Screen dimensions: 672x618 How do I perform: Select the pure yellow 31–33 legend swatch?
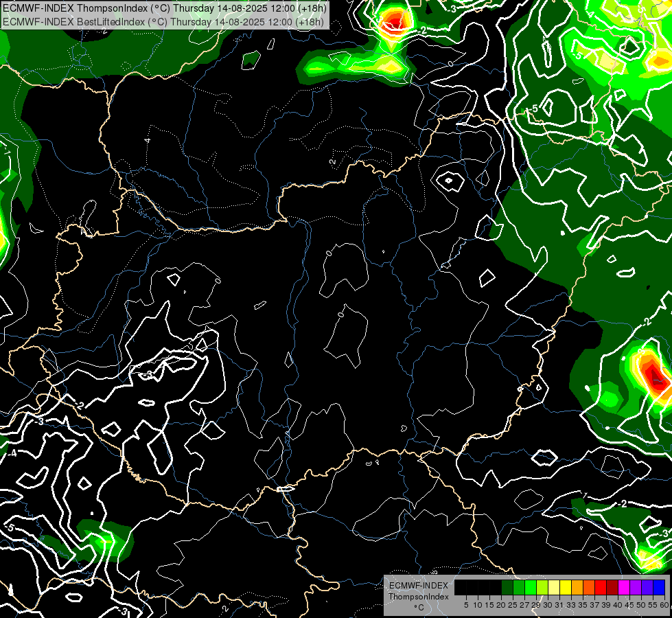(x=566, y=588)
